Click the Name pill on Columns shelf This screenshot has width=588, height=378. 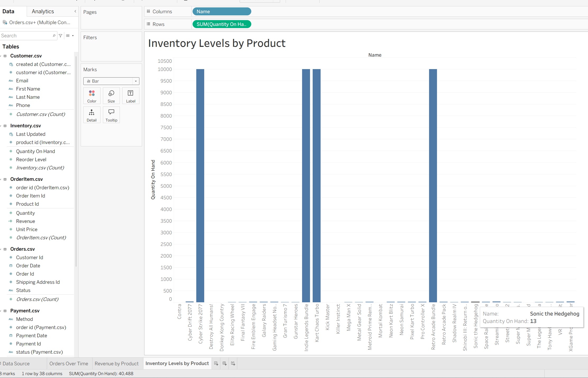click(x=222, y=11)
